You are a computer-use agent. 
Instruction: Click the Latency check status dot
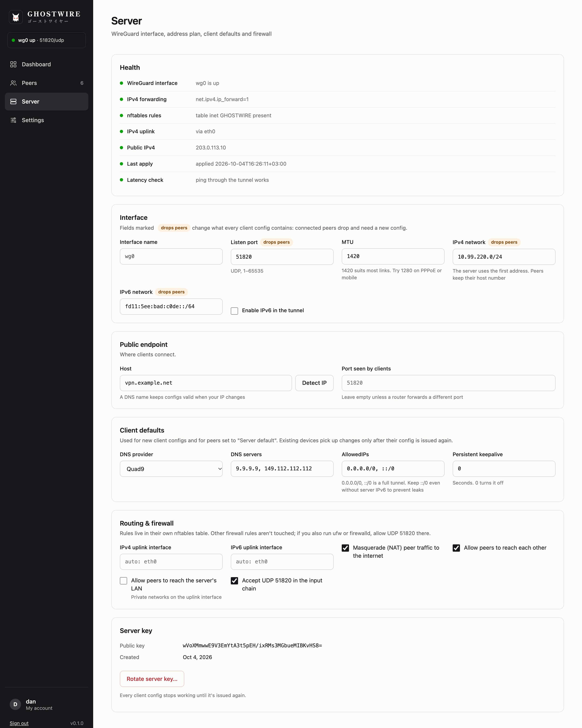(121, 180)
